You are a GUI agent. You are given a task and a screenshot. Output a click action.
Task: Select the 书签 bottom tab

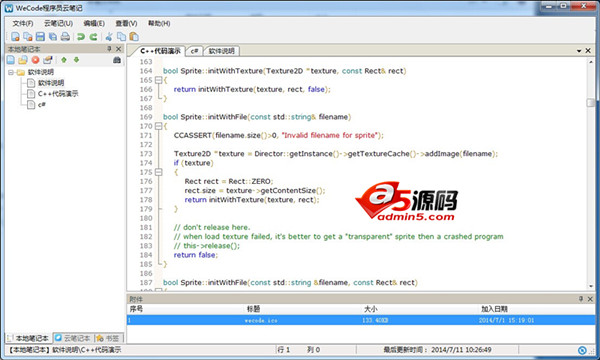109,338
